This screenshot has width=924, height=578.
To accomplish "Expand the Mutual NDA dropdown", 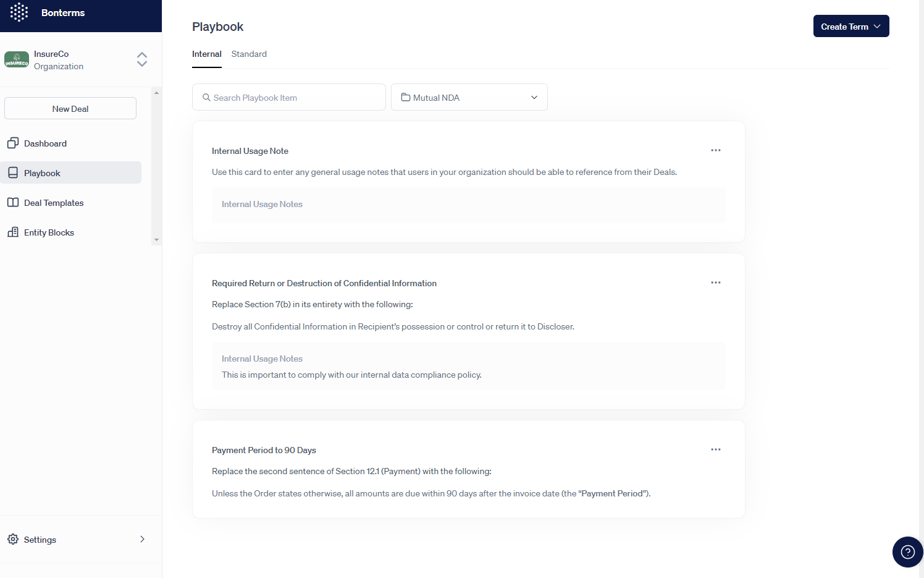I will [469, 97].
